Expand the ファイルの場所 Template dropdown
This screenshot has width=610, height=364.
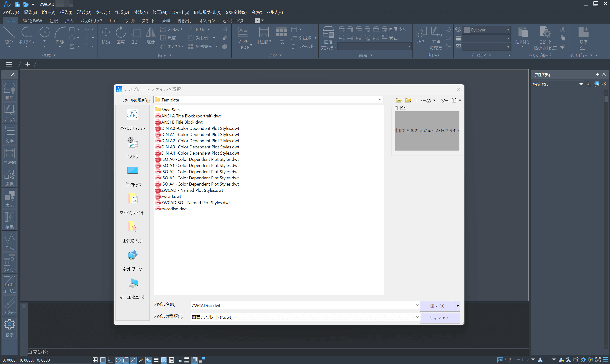(380, 100)
